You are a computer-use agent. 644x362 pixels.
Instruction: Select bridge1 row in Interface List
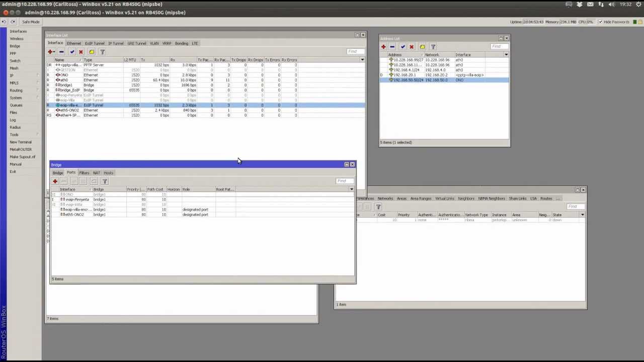(205, 85)
